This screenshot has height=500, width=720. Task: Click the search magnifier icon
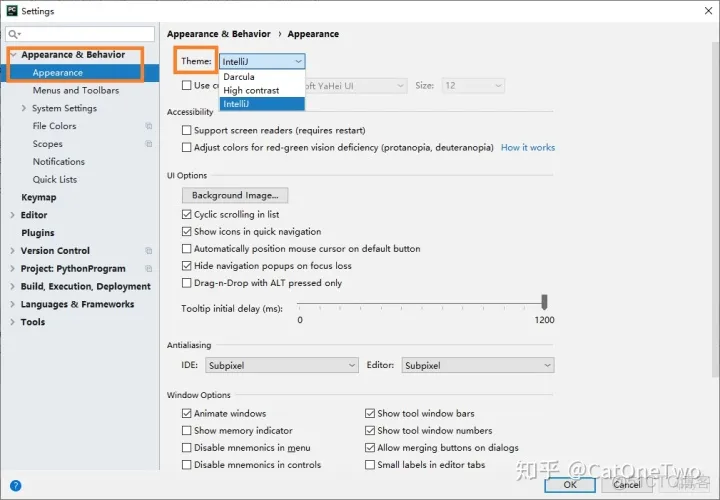(13, 34)
